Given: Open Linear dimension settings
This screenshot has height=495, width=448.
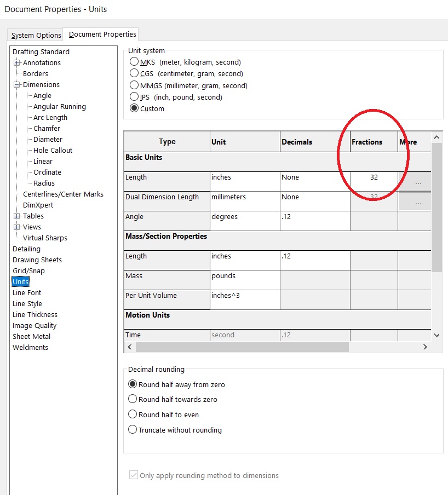Looking at the screenshot, I should pyautogui.click(x=43, y=162).
